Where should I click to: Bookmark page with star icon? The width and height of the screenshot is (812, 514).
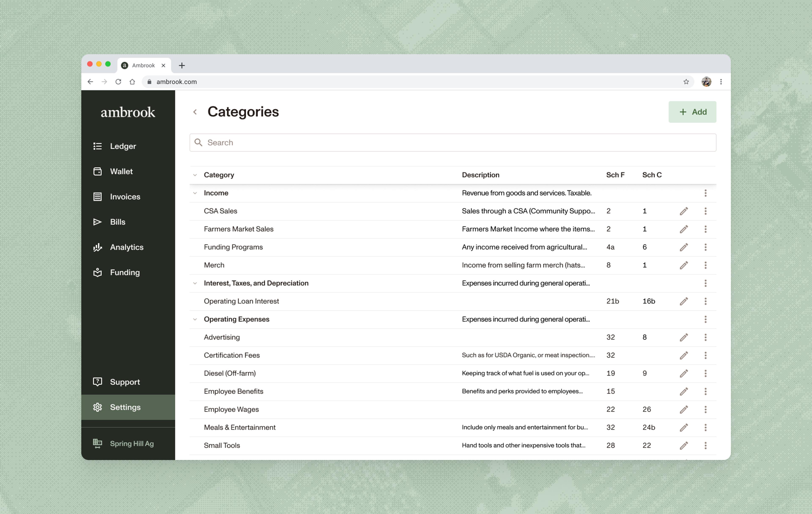click(x=686, y=82)
